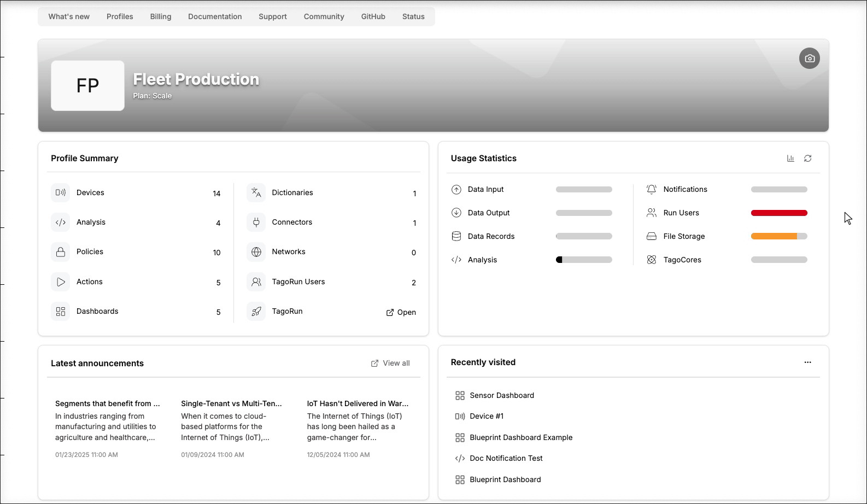Click the Actions play icon
Image resolution: width=867 pixels, height=504 pixels.
pyautogui.click(x=61, y=282)
